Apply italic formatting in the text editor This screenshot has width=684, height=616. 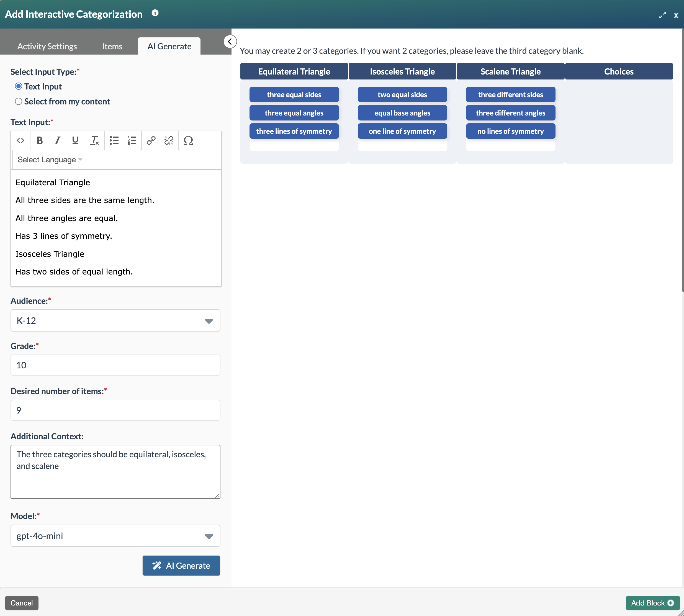click(x=58, y=140)
